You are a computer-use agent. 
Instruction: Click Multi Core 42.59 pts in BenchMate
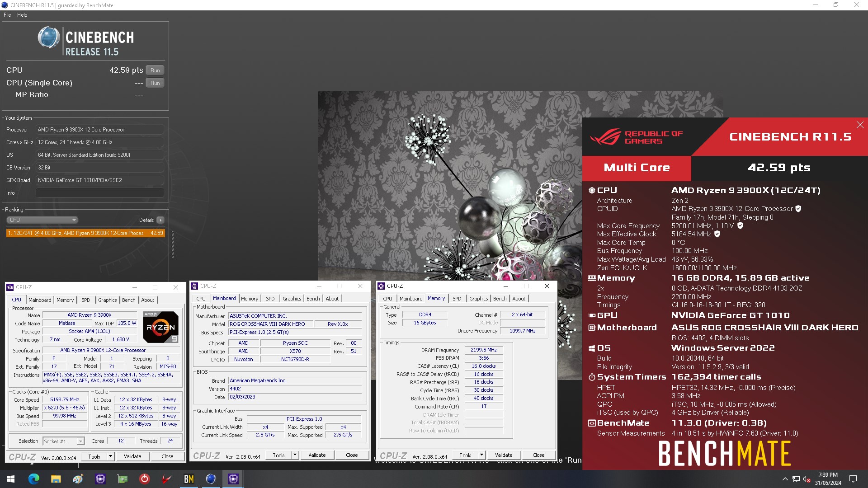point(725,168)
